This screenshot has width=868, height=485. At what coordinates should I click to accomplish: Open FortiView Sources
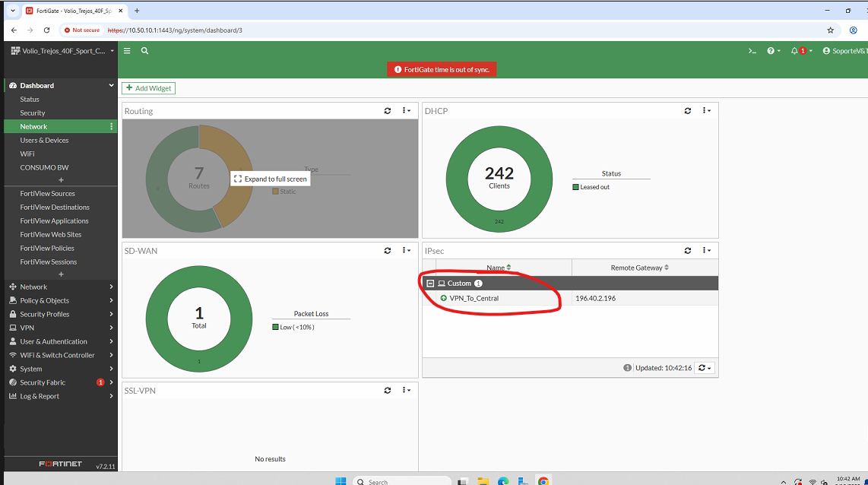click(x=48, y=194)
